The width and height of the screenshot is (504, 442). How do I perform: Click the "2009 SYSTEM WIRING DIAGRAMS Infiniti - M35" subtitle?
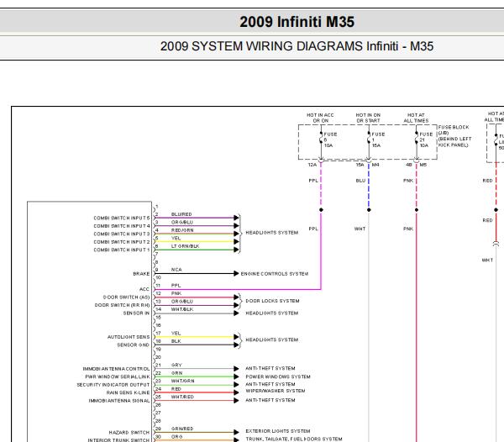tap(297, 46)
